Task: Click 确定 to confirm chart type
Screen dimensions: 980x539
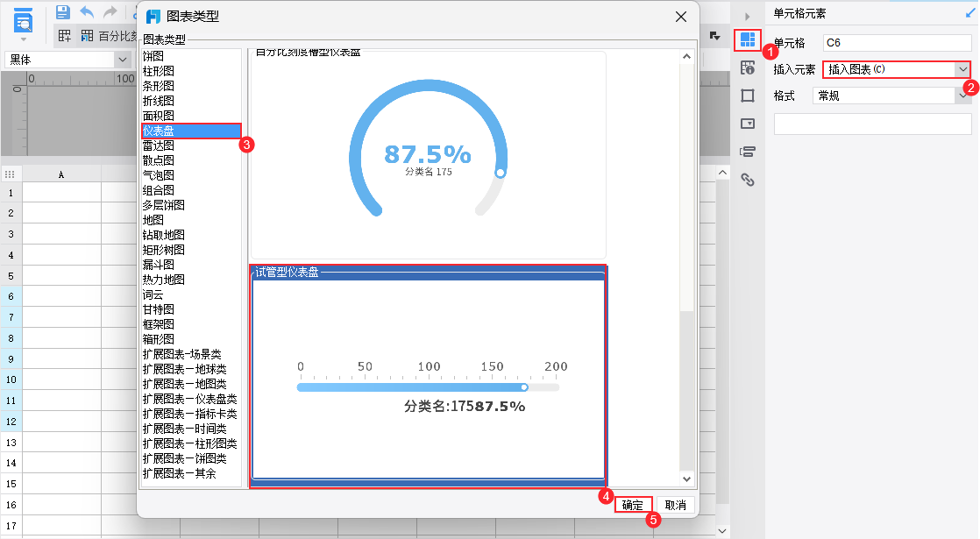Action: point(633,505)
